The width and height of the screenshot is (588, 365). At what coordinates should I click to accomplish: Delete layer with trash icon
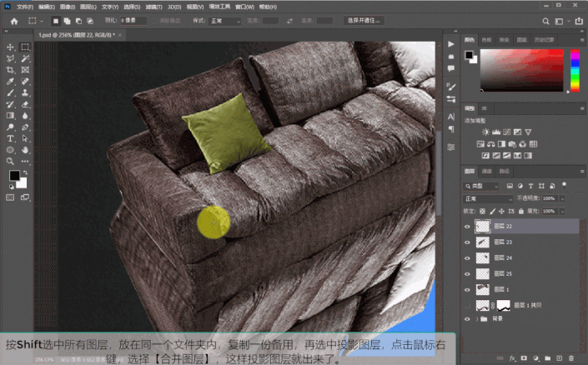571,358
